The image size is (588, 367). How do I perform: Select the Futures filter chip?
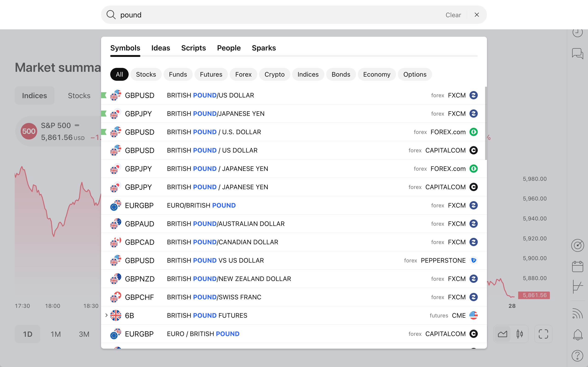click(211, 74)
